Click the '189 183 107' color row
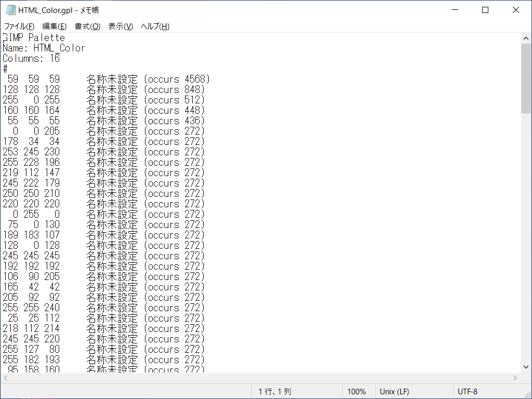Viewport: 532px width, 399px height. [x=104, y=235]
